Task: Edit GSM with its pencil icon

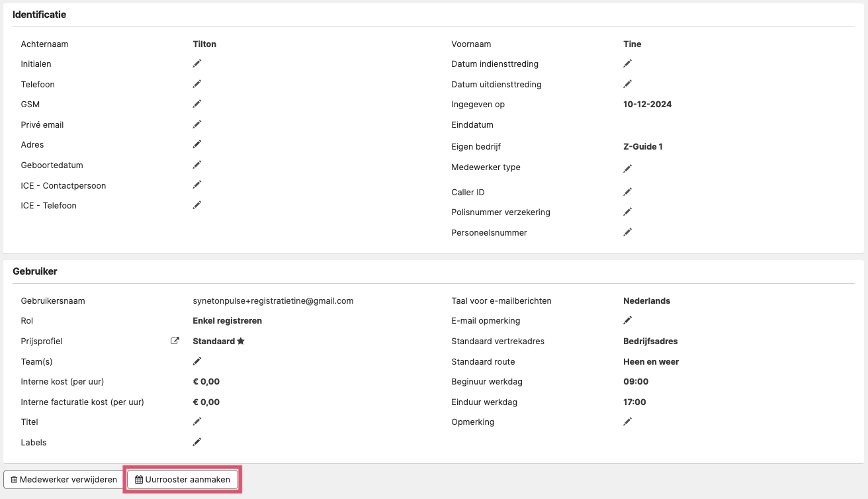Action: [x=197, y=104]
